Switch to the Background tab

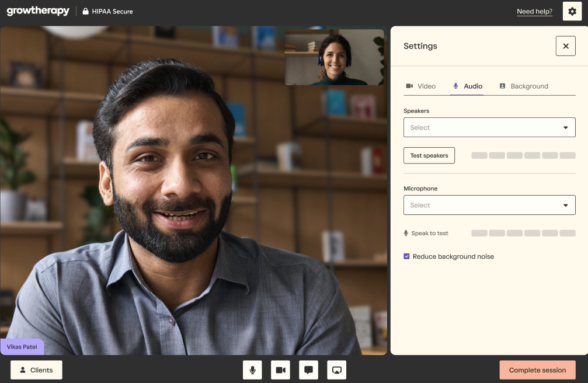pyautogui.click(x=523, y=86)
